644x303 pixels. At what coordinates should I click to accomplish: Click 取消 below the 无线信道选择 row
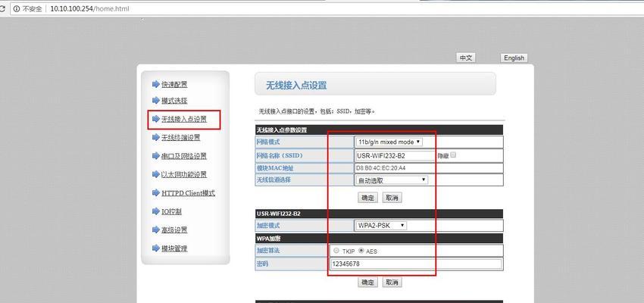pos(392,198)
